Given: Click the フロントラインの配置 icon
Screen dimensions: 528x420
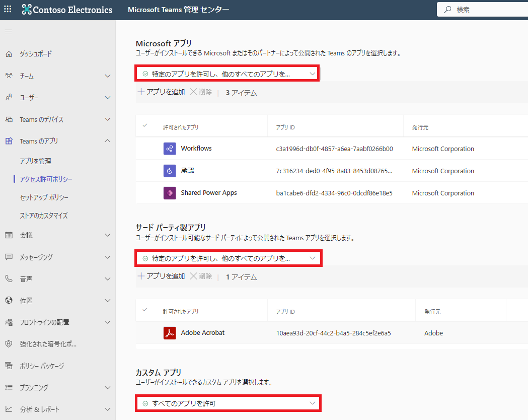Looking at the screenshot, I should pos(9,322).
